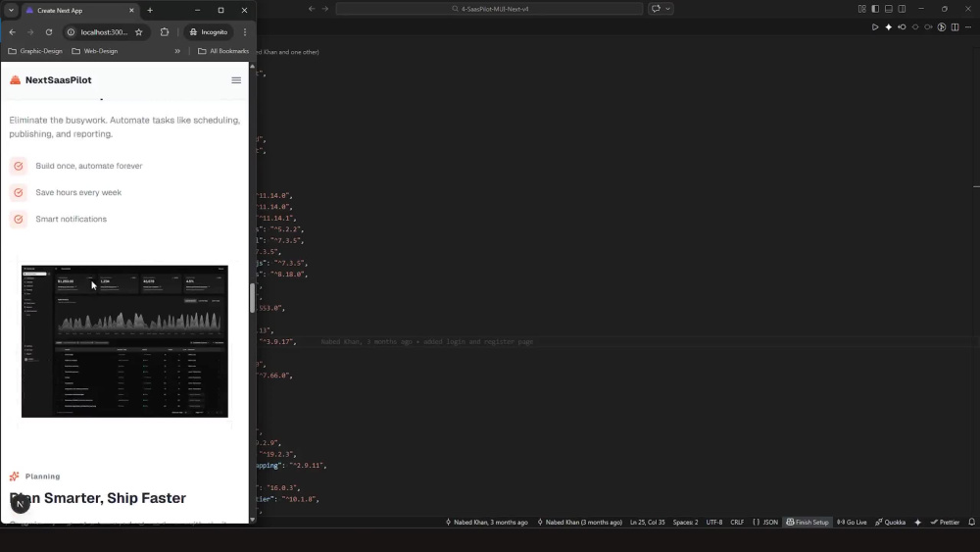This screenshot has width=980, height=552.
Task: Go forward in the browser
Action: coord(30,32)
